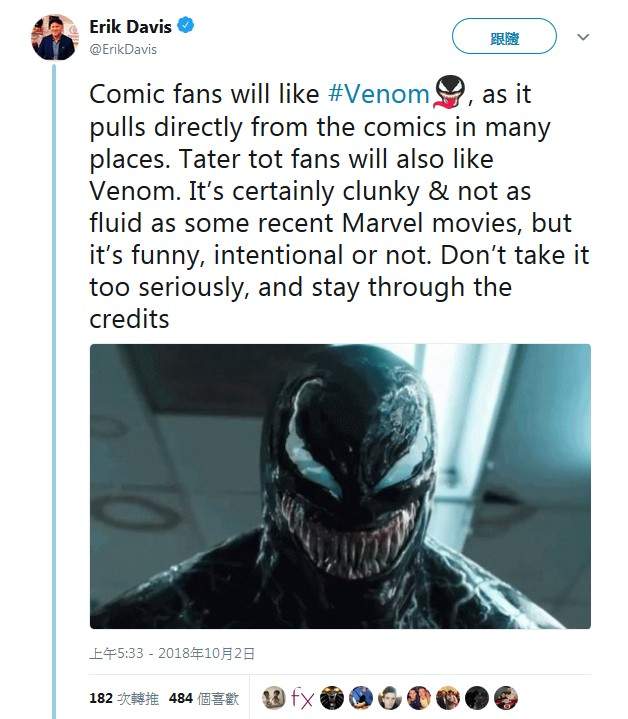628x719 pixels.
Task: Open the #Venom hashtag link
Action: pos(378,95)
